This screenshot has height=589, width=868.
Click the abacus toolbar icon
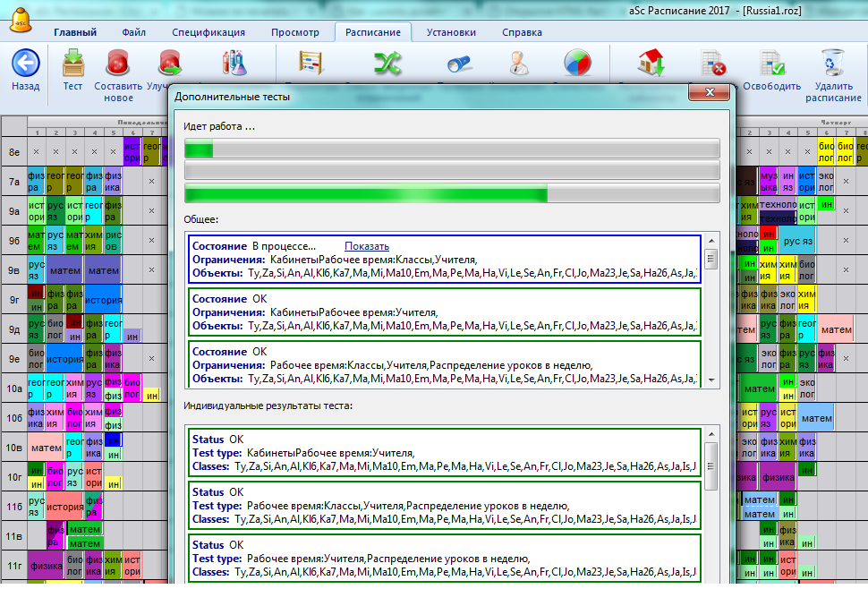click(311, 64)
